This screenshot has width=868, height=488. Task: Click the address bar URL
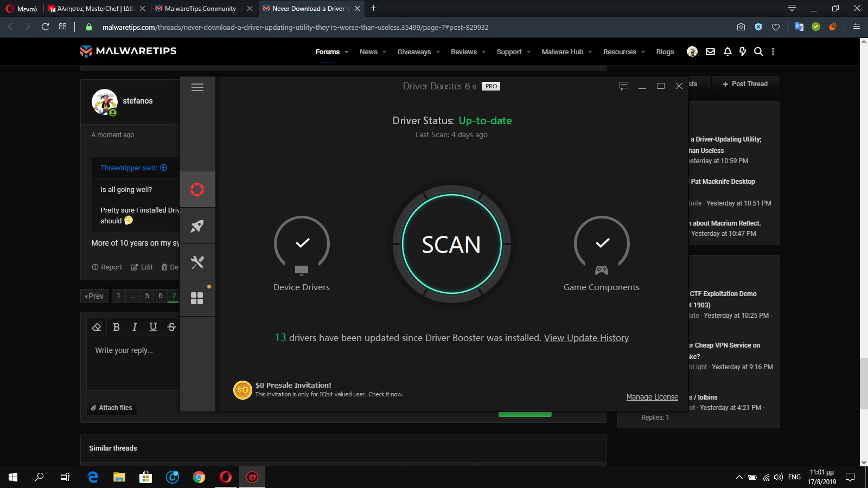click(x=295, y=27)
